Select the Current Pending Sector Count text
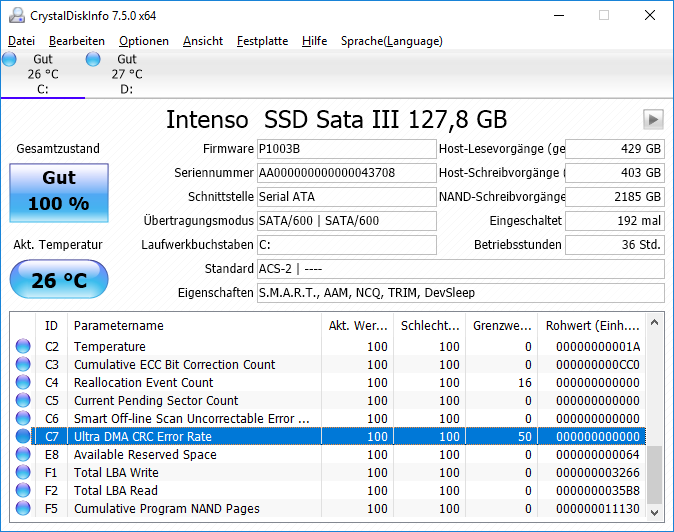 click(156, 401)
